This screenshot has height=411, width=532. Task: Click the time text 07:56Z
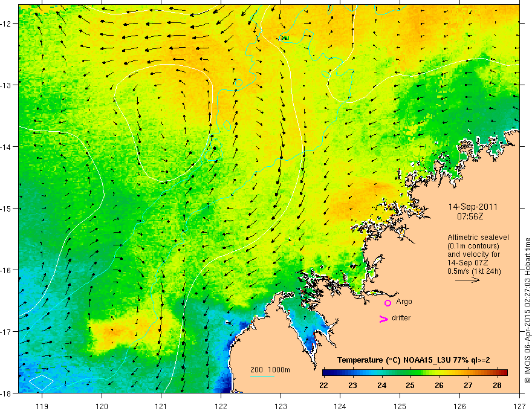[470, 216]
